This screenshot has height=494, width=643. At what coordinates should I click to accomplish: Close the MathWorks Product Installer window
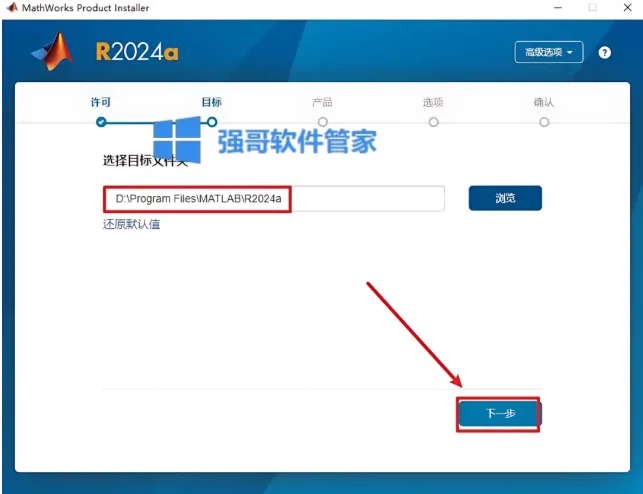[627, 7]
